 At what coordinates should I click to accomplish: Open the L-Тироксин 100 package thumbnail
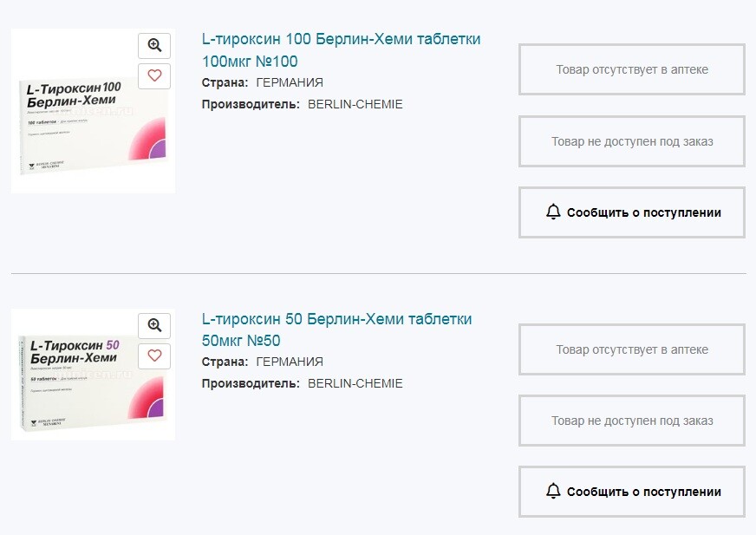tap(93, 111)
